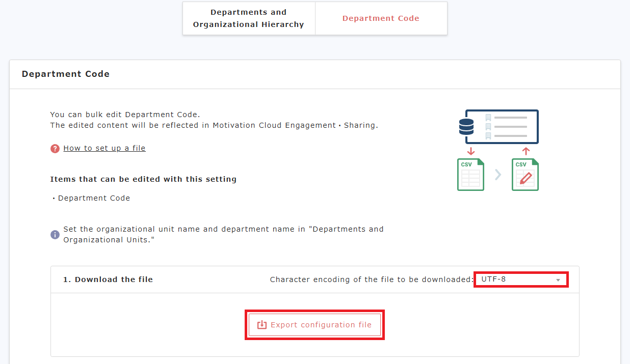
Task: Click the red downward arrow in the diagram
Action: tap(470, 151)
